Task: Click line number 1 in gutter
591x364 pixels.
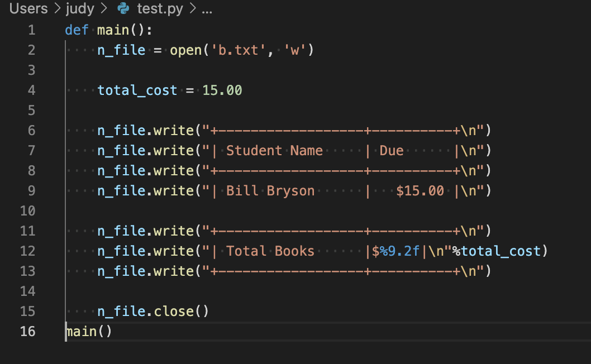Action: coord(32,30)
